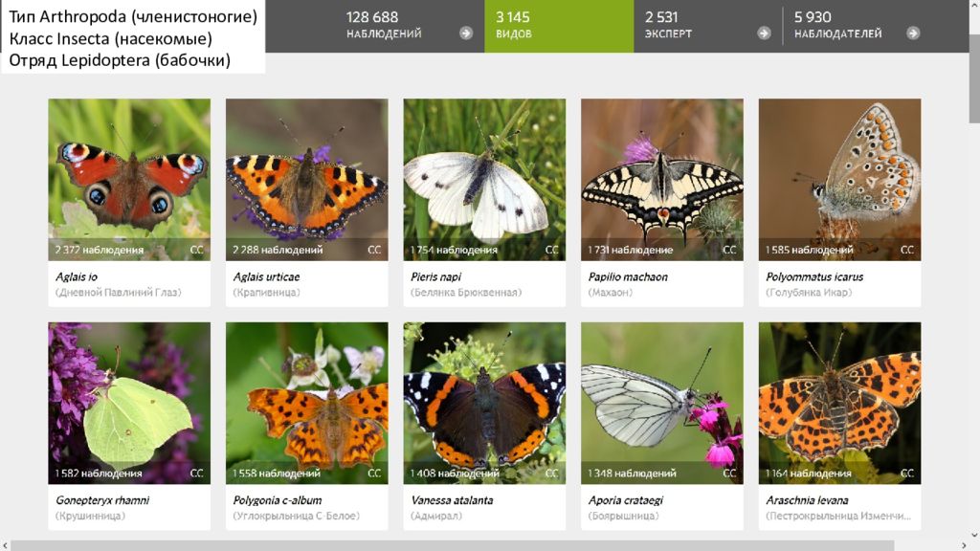Image resolution: width=980 pixels, height=551 pixels.
Task: Click the arrow icon next to 128 688 наблюдений
Action: pyautogui.click(x=466, y=33)
